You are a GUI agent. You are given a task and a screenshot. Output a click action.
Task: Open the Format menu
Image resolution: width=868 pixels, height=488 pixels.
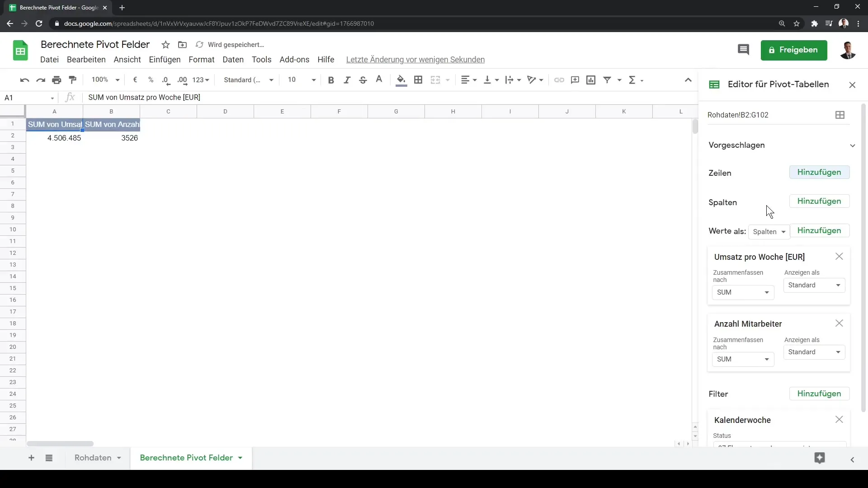pyautogui.click(x=202, y=60)
